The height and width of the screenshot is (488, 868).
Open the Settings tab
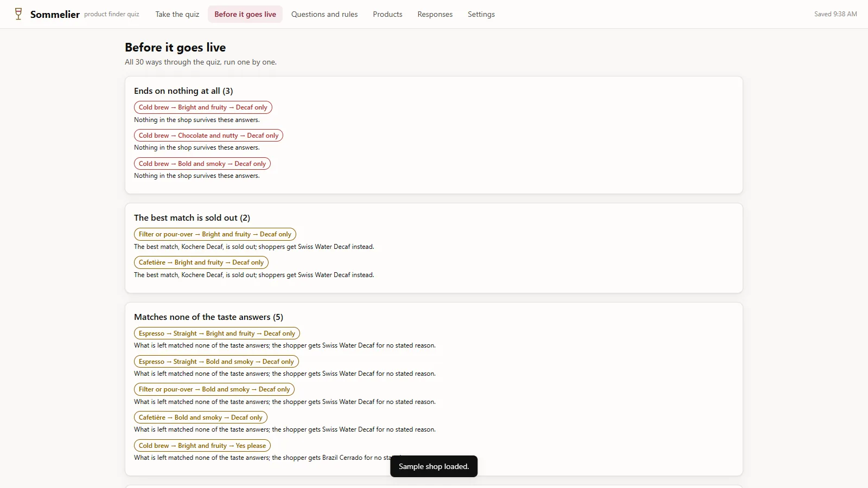(481, 14)
